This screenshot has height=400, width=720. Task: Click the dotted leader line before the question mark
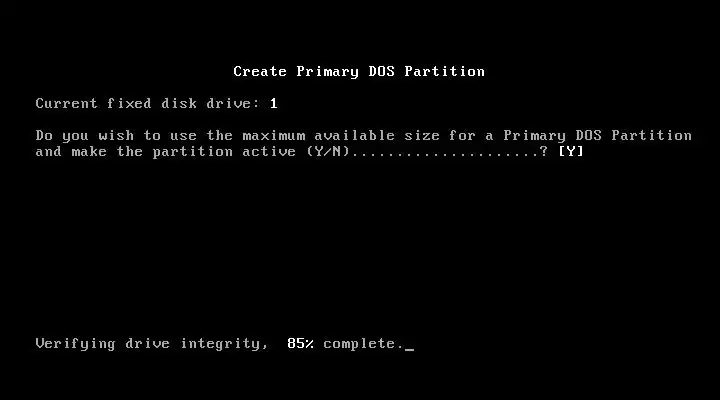[444, 155]
